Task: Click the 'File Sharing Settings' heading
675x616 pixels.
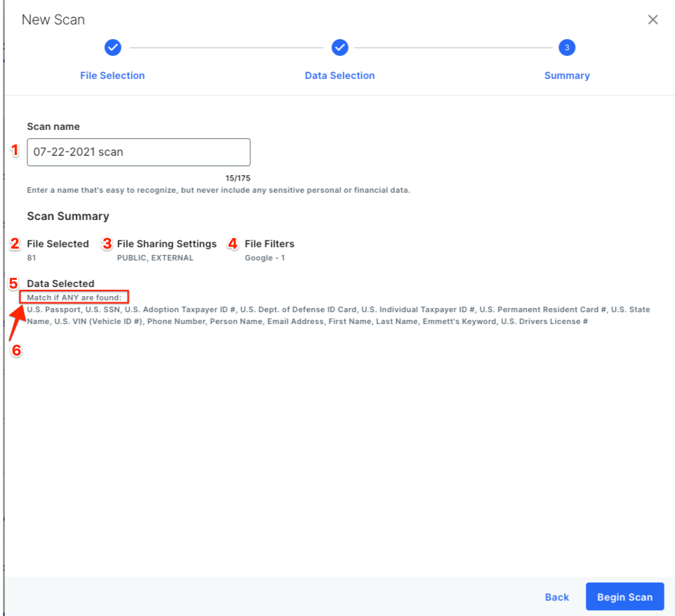Action: click(166, 244)
